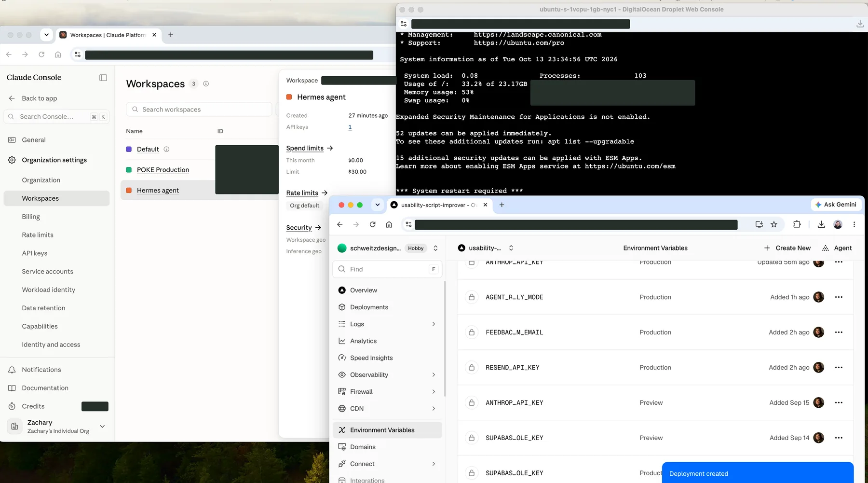The image size is (868, 483).
Task: Open Domains in Vercel sidebar
Action: [363, 447]
